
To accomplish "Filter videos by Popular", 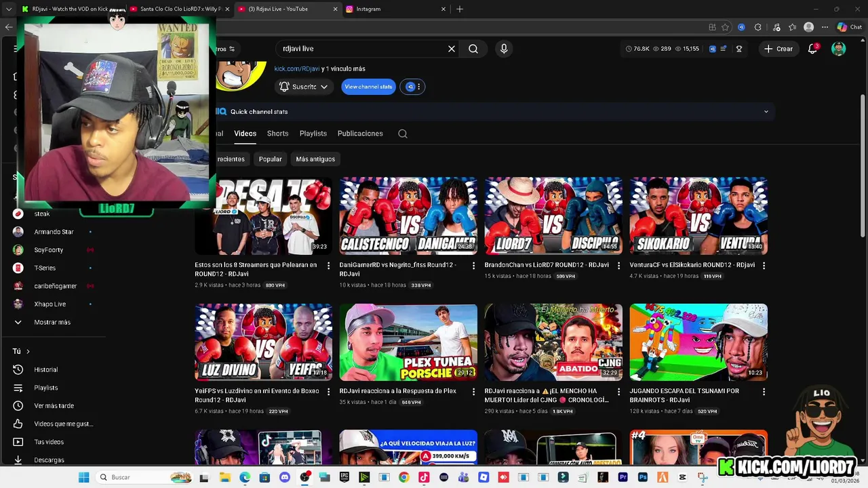I will coord(270,159).
